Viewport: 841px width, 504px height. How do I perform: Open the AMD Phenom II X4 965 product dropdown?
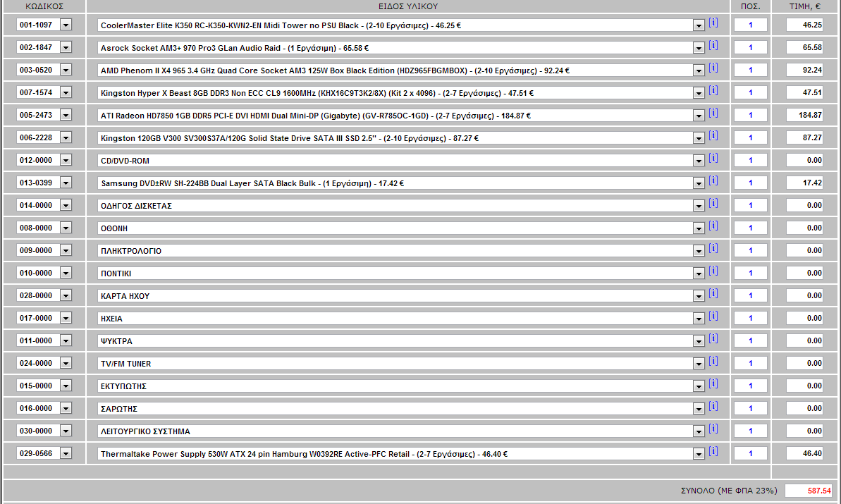point(699,70)
